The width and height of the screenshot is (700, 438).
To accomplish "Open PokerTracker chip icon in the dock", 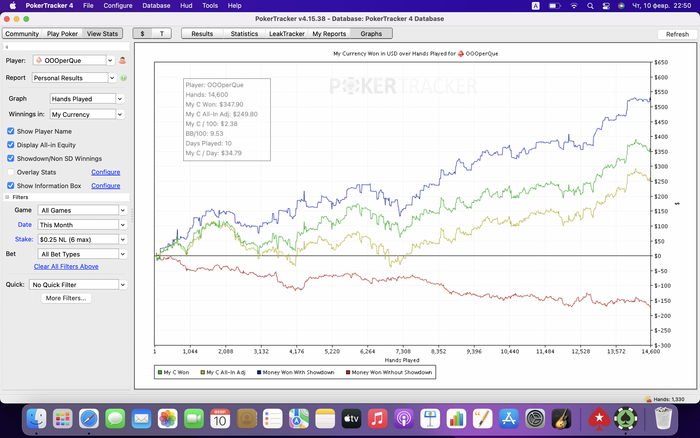I will (x=625, y=419).
